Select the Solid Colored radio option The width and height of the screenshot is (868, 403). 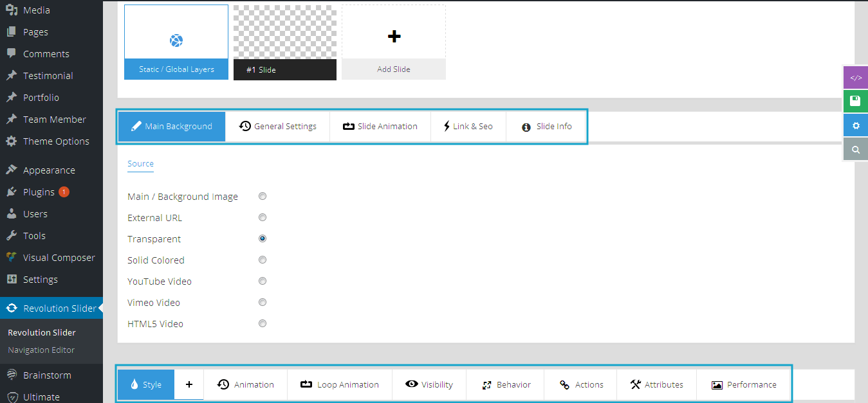pyautogui.click(x=263, y=260)
